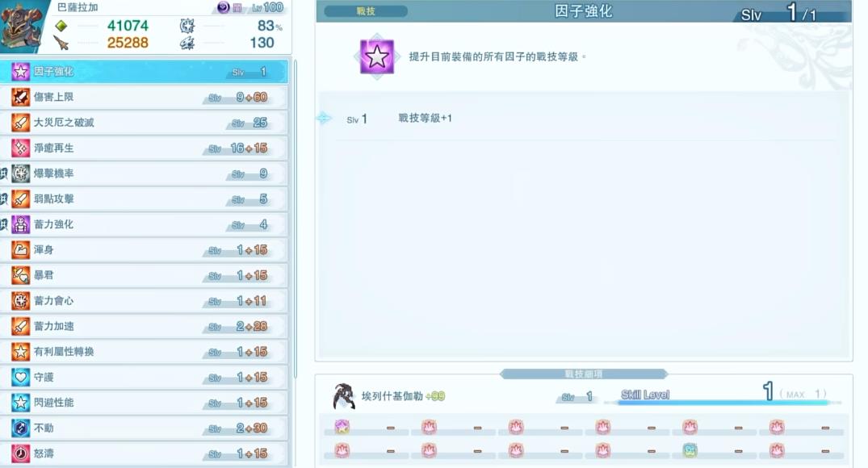Click the 守護 heart skill icon
This screenshot has height=468, width=868.
click(20, 377)
